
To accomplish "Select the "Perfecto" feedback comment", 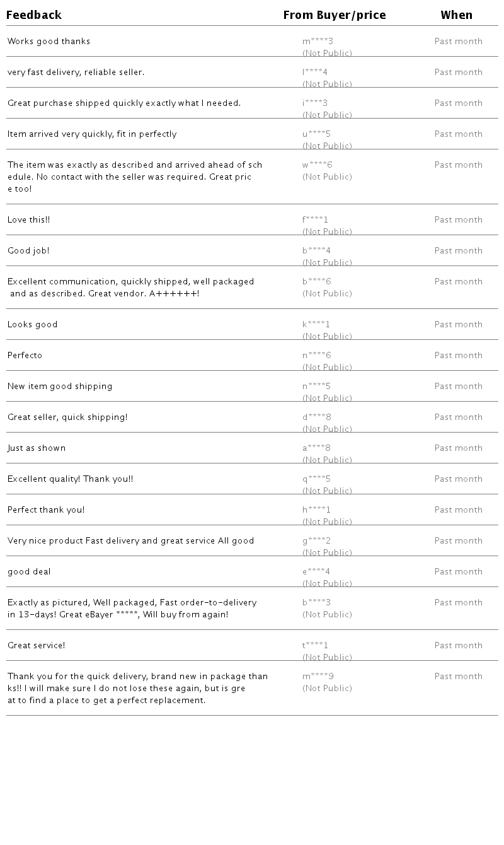I will (x=25, y=356).
